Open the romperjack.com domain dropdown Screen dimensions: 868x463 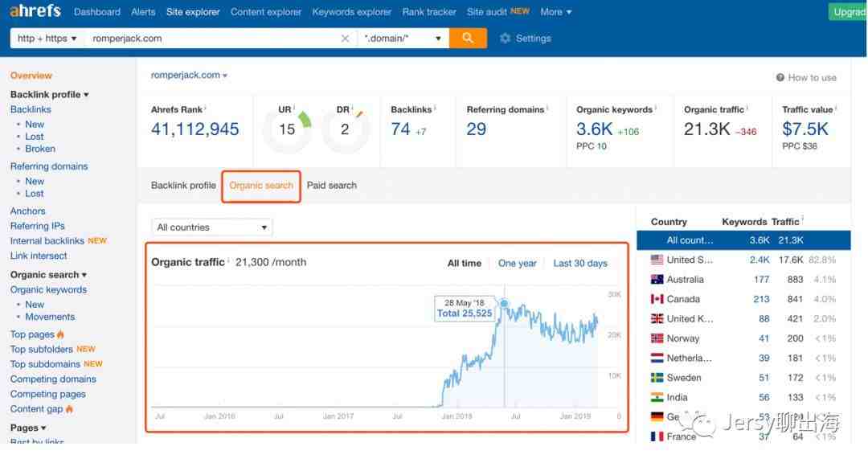[x=190, y=75]
